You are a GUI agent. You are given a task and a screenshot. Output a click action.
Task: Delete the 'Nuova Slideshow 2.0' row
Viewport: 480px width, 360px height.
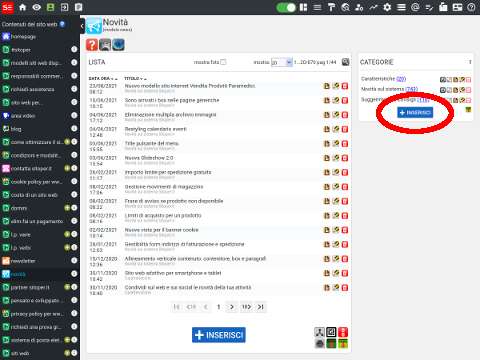tap(345, 158)
